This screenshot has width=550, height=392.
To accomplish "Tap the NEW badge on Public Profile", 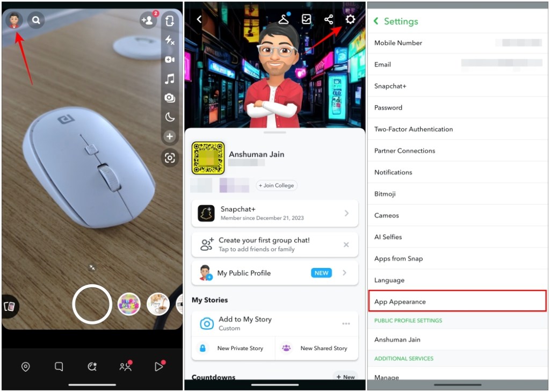I will click(321, 273).
